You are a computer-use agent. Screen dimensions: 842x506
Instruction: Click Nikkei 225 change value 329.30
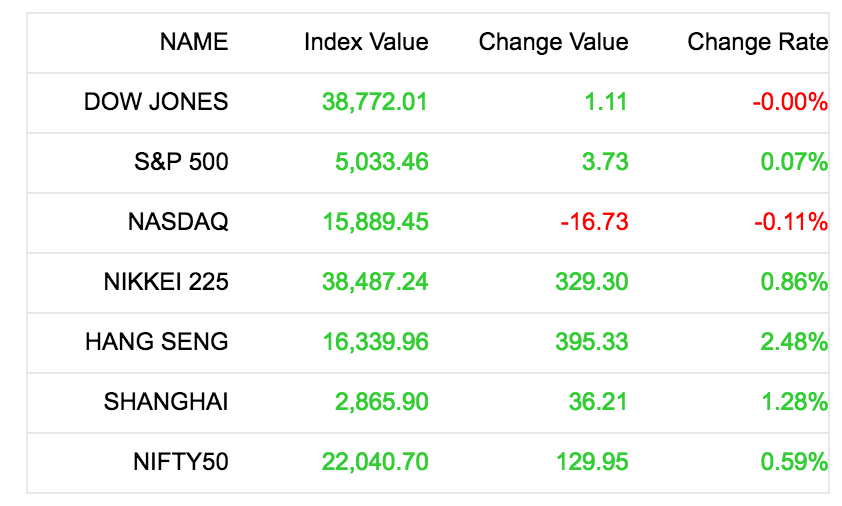pyautogui.click(x=592, y=282)
